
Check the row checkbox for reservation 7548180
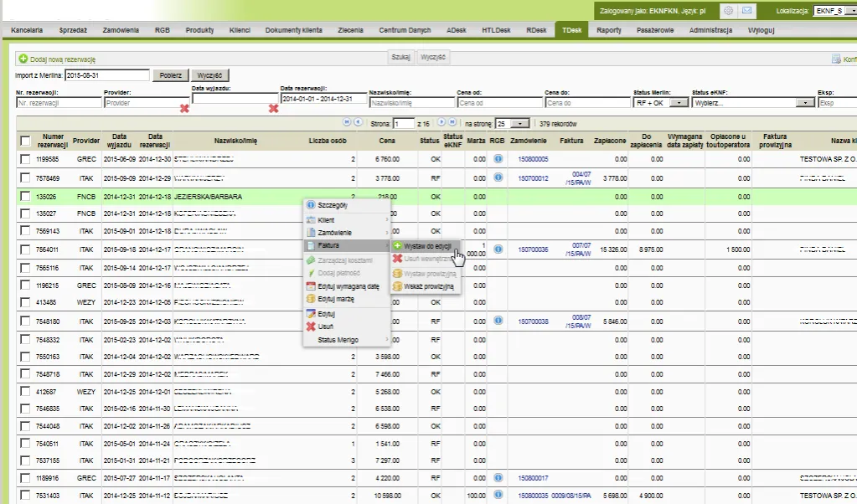(26, 321)
